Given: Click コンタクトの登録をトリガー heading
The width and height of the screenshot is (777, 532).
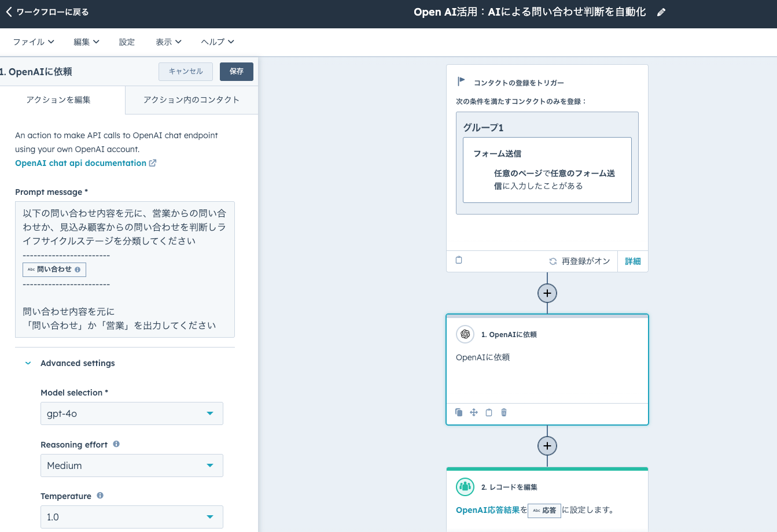Looking at the screenshot, I should [519, 83].
